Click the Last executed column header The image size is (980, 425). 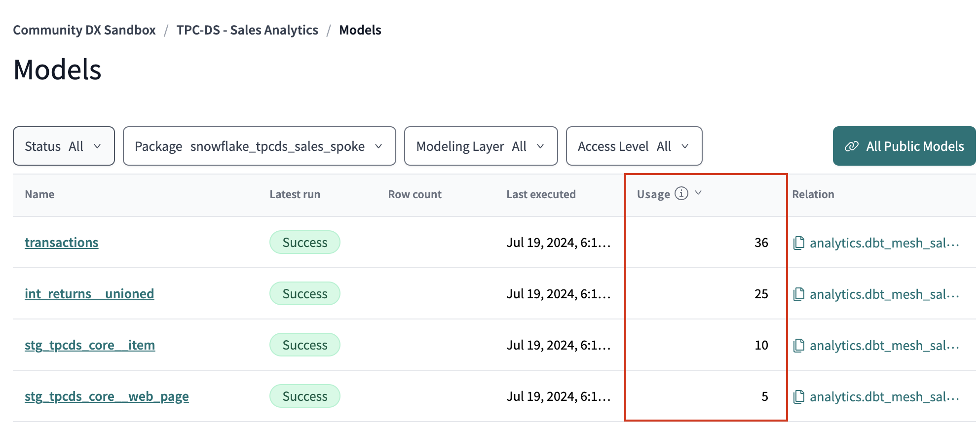click(x=541, y=194)
